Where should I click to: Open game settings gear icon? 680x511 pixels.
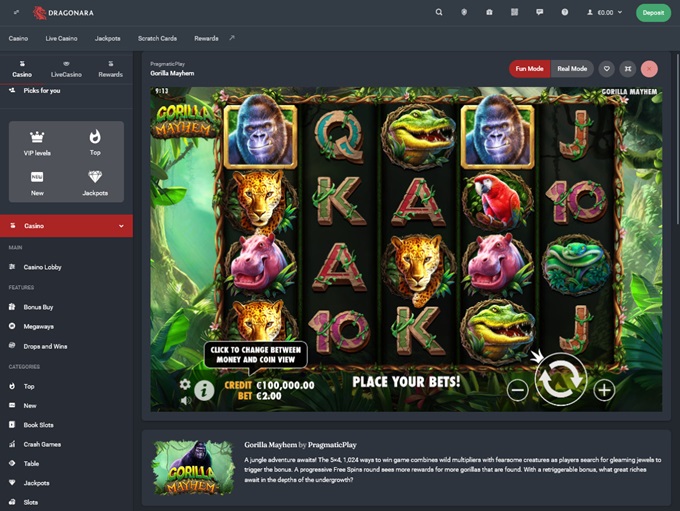click(185, 384)
